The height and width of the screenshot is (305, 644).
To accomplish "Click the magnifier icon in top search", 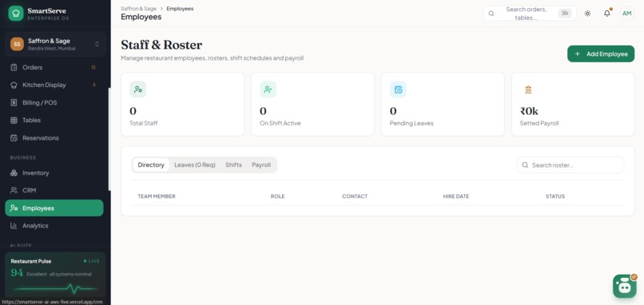I will 491,14.
